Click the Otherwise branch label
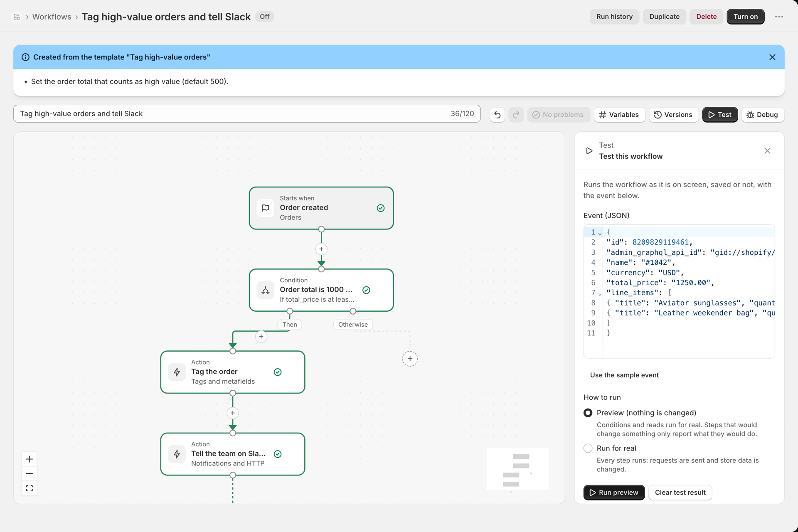This screenshot has width=798, height=532. (x=353, y=324)
